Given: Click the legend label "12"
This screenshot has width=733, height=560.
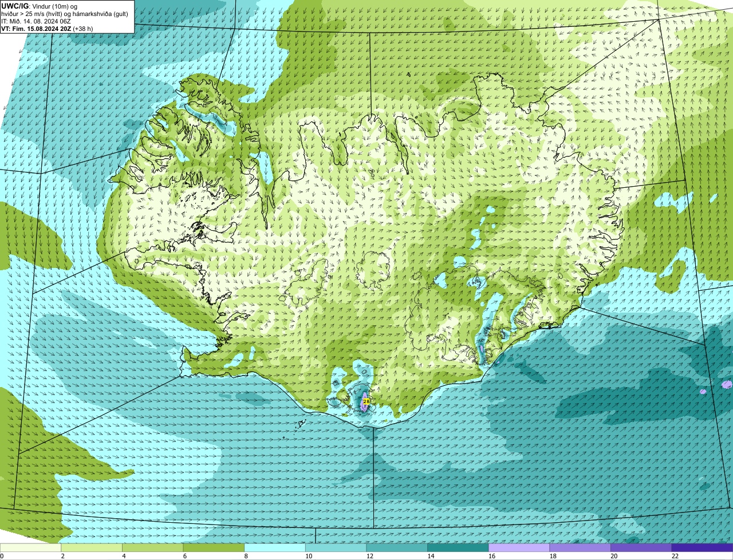Looking at the screenshot, I should (369, 556).
